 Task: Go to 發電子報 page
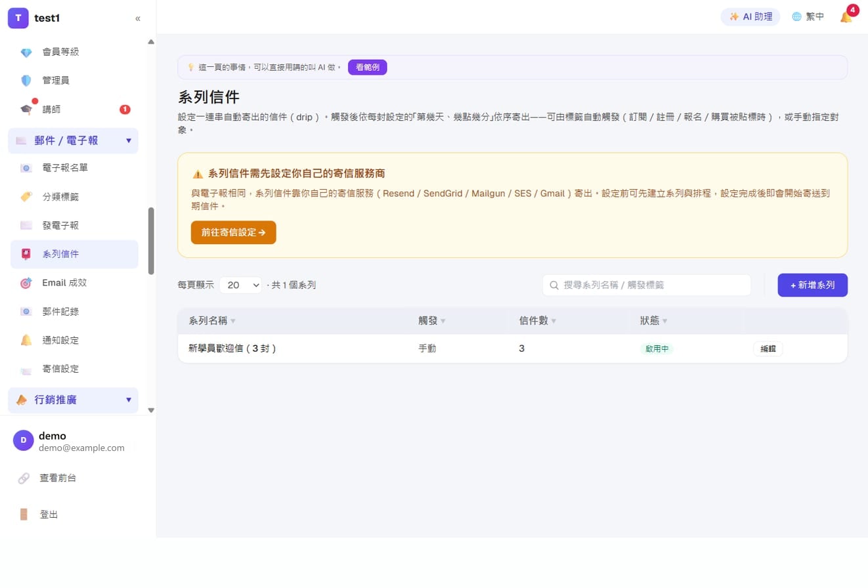74,226
